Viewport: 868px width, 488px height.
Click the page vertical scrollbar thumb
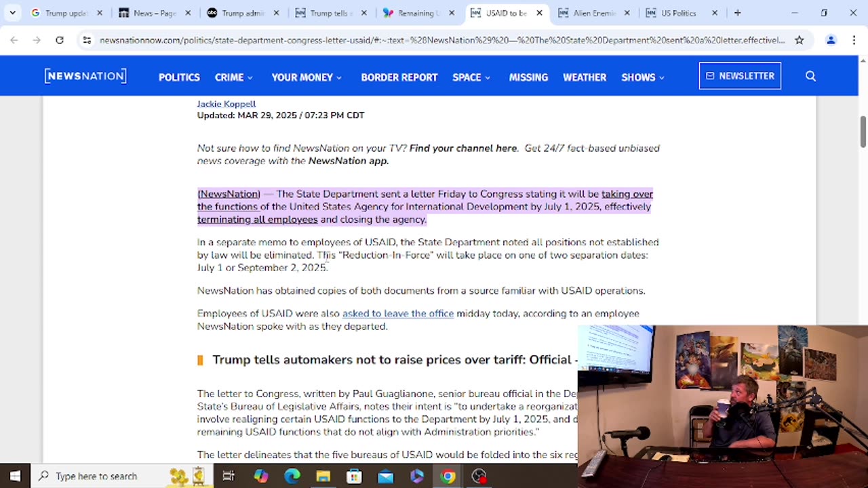pos(863,131)
